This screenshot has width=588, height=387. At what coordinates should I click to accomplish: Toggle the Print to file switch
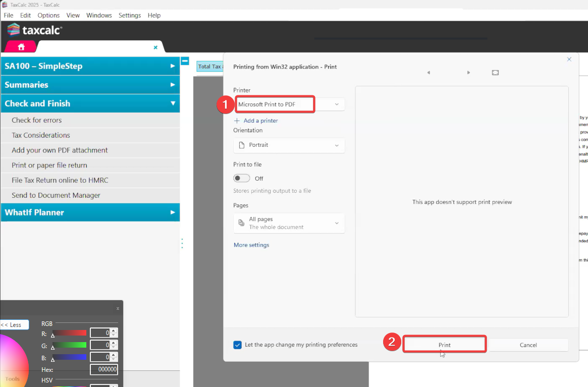pyautogui.click(x=242, y=178)
